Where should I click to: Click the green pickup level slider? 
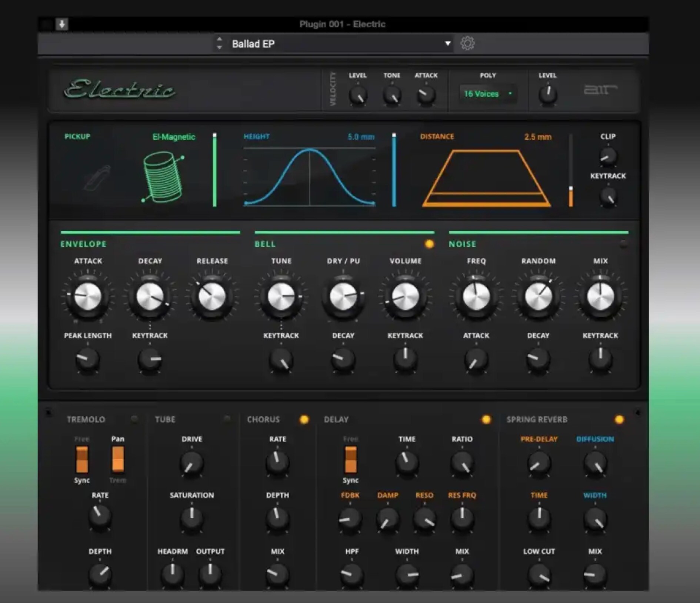click(215, 170)
